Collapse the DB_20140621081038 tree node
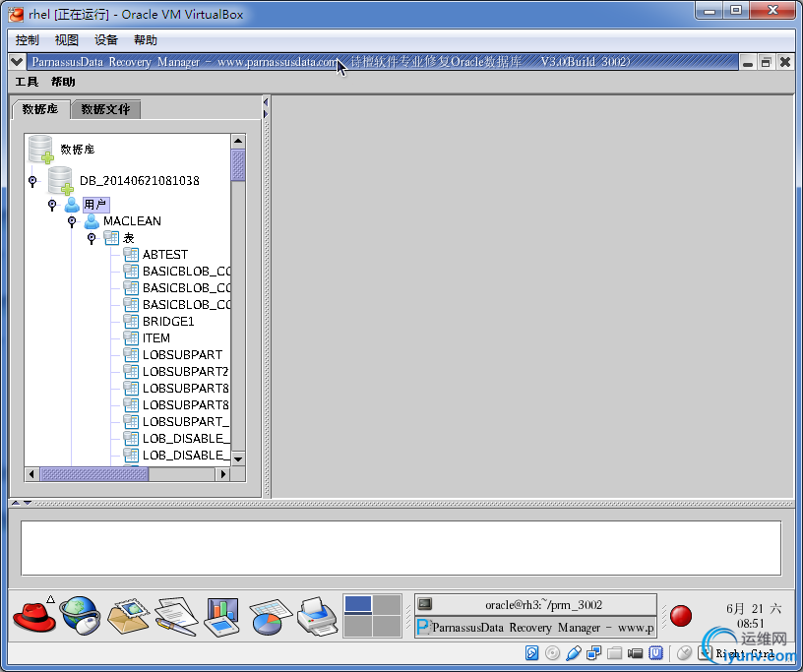 [x=32, y=181]
